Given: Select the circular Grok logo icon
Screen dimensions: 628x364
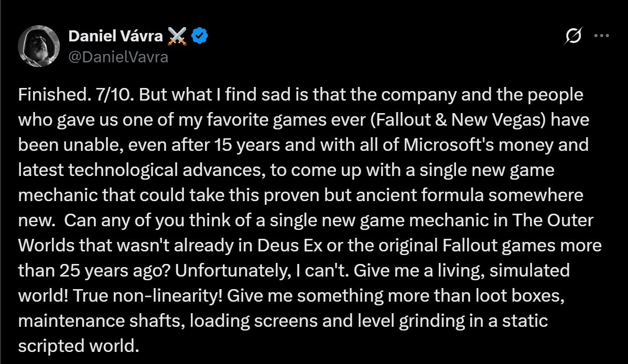Looking at the screenshot, I should 572,34.
